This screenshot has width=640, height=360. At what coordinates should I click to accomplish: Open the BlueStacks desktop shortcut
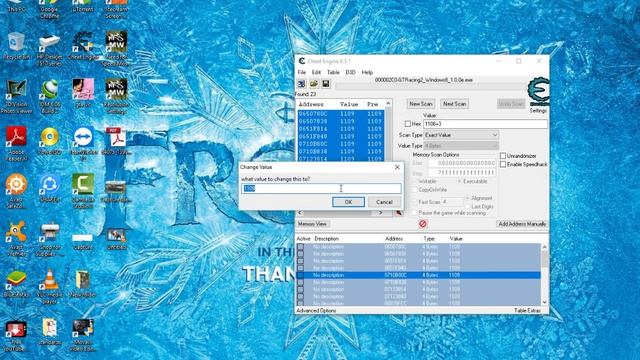16,283
